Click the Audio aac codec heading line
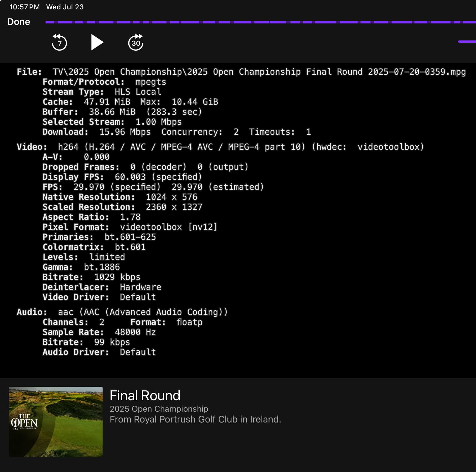 click(122, 312)
